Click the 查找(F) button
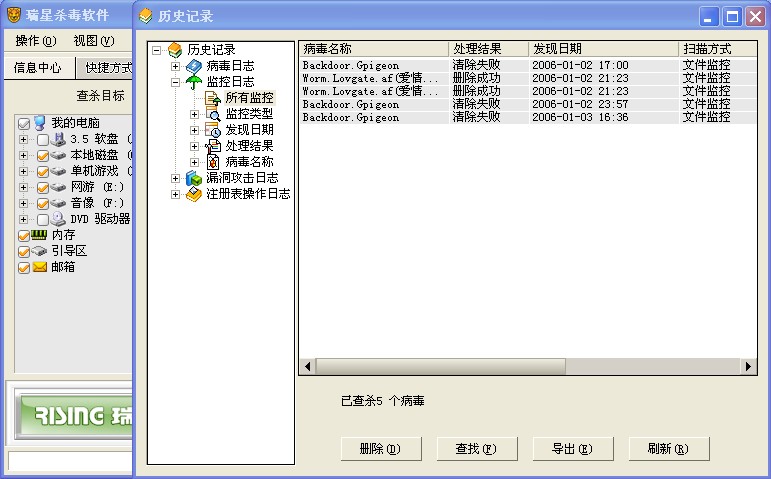This screenshot has width=771, height=479. pos(476,449)
